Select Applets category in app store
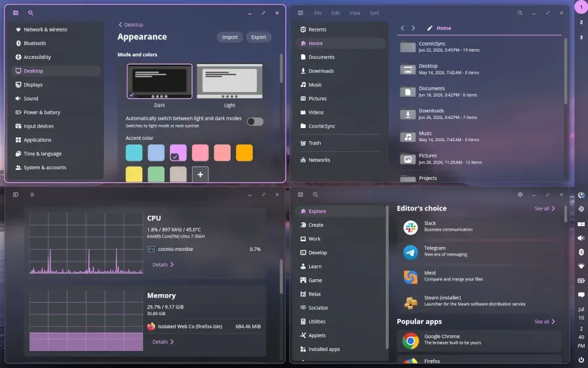 [340, 335]
